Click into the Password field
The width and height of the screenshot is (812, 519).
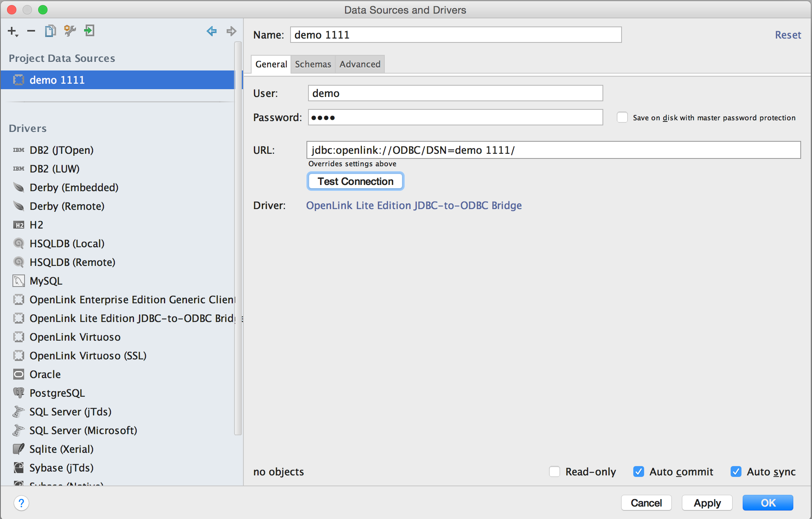455,117
